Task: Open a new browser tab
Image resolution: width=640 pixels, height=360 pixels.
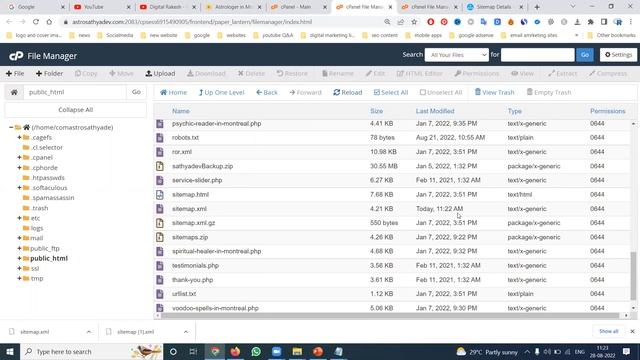Action: click(537, 7)
